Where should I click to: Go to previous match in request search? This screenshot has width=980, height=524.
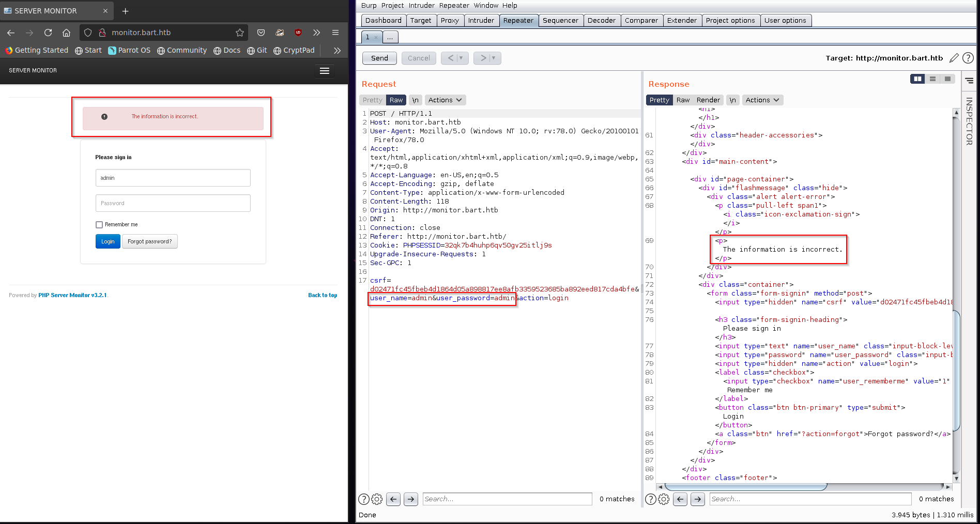(393, 499)
